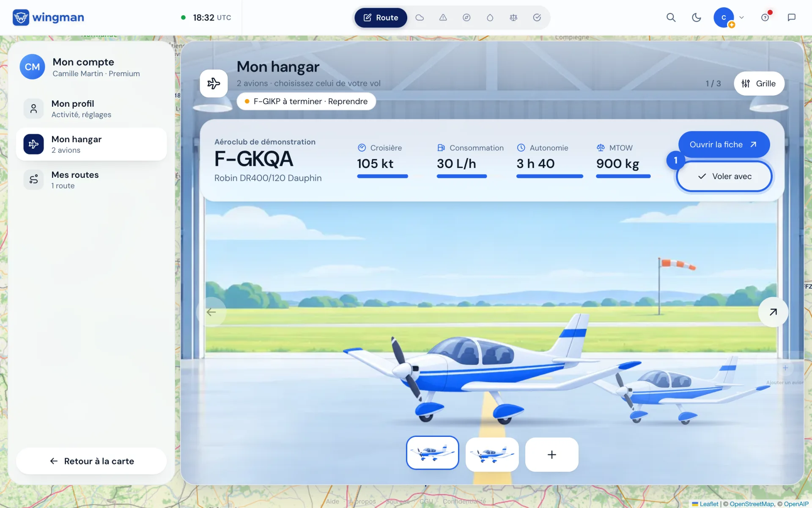This screenshot has width=812, height=508.
Task: Open the weight and balance scales tab
Action: click(513, 17)
